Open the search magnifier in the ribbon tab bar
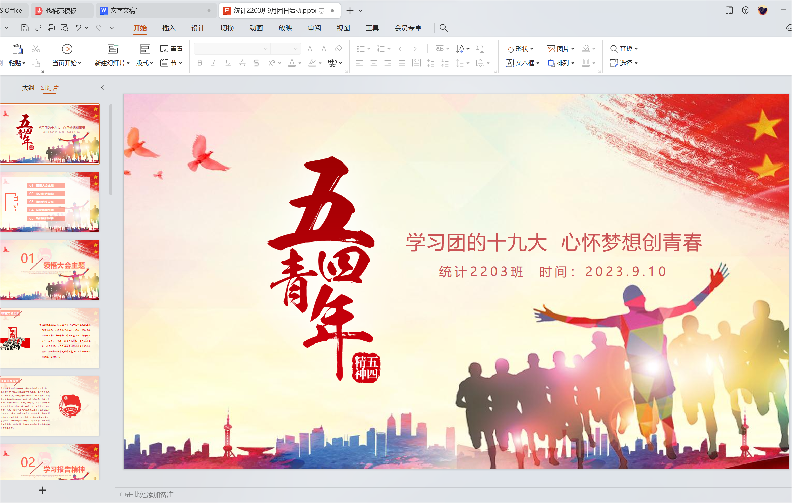 444,28
